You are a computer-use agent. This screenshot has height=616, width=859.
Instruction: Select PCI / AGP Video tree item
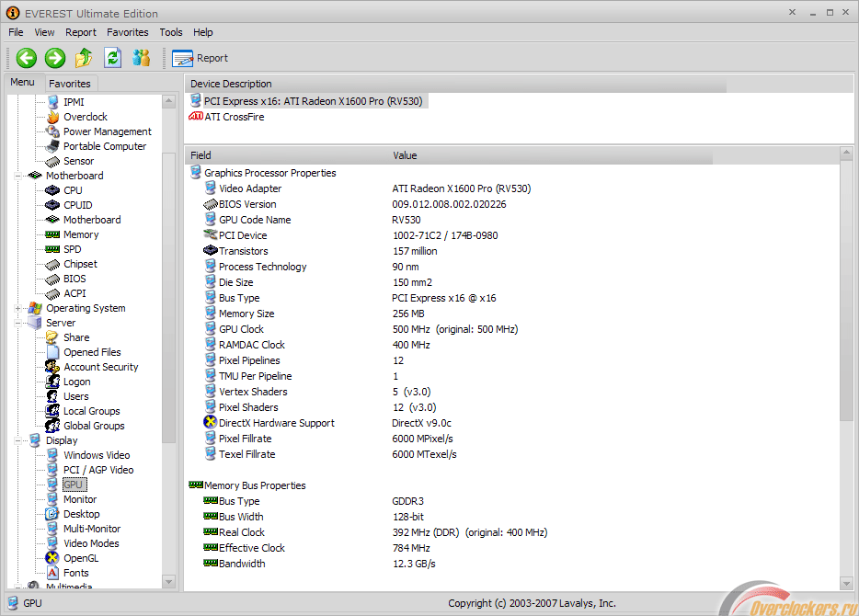(98, 471)
